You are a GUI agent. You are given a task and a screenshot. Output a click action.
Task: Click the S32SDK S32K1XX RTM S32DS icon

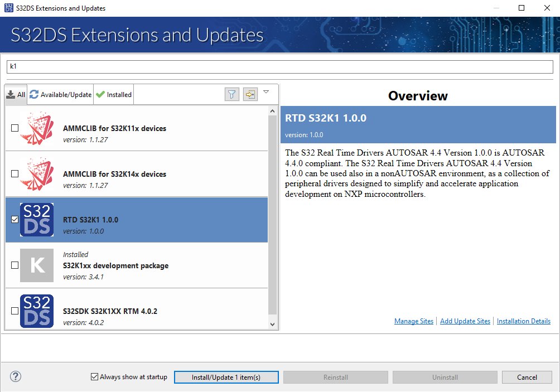[37, 311]
